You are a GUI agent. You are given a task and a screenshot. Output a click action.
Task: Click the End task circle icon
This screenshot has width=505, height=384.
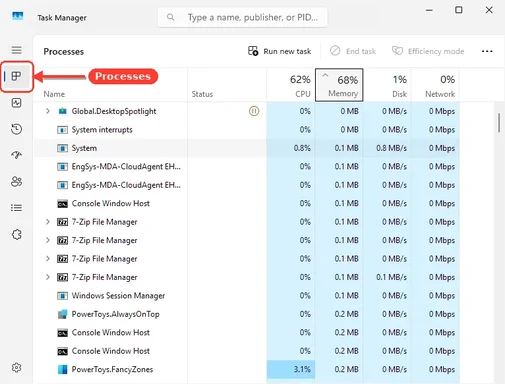pyautogui.click(x=335, y=51)
